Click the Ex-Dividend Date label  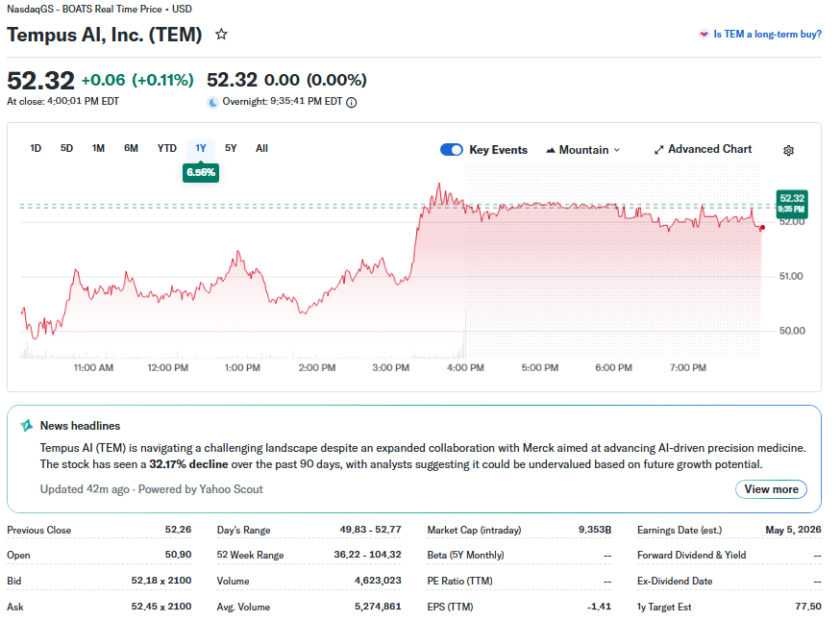coord(675,581)
